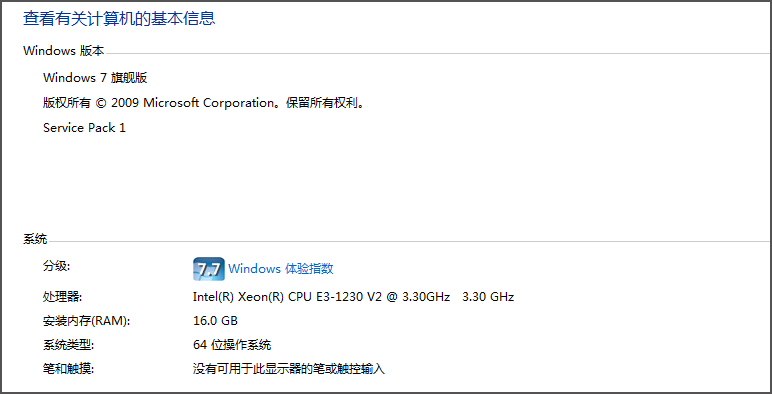Click the Service Pack 1 text
The image size is (772, 394).
coord(84,128)
